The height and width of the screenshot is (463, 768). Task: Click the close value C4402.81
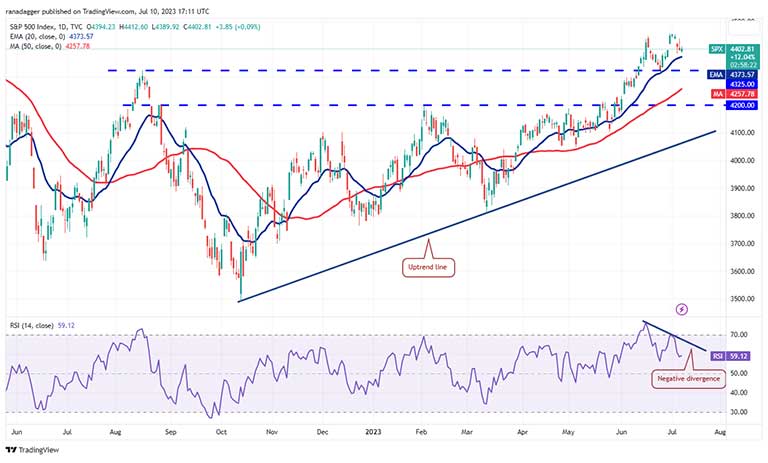[197, 27]
